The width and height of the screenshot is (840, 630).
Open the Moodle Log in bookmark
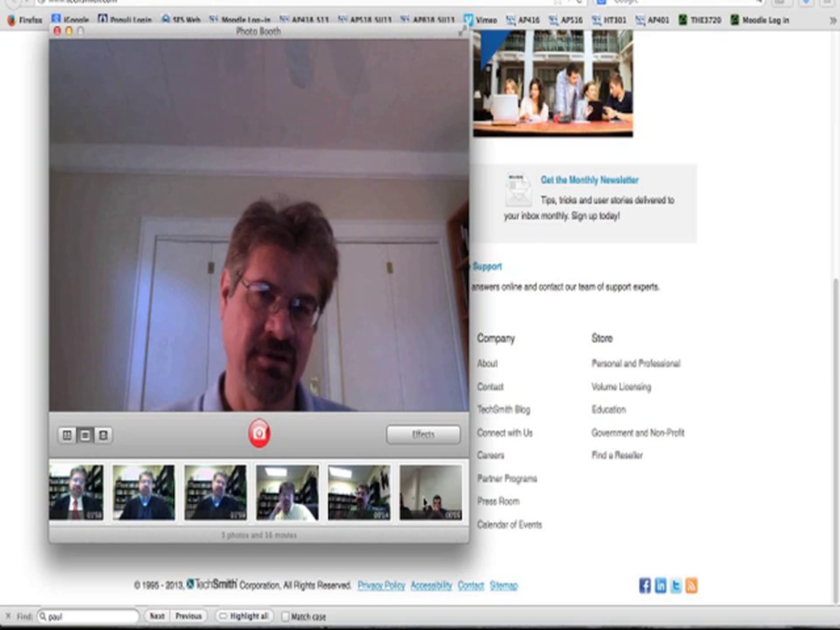(760, 20)
